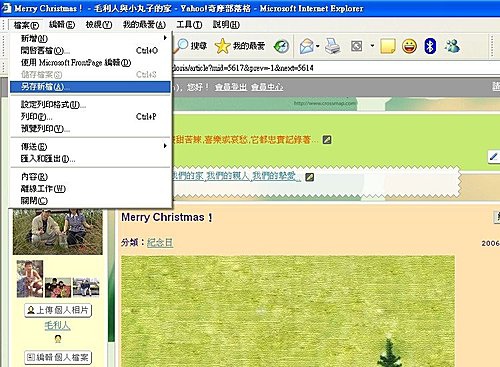Open the 編輯(E) menu
This screenshot has width=500, height=367.
pyautogui.click(x=62, y=24)
